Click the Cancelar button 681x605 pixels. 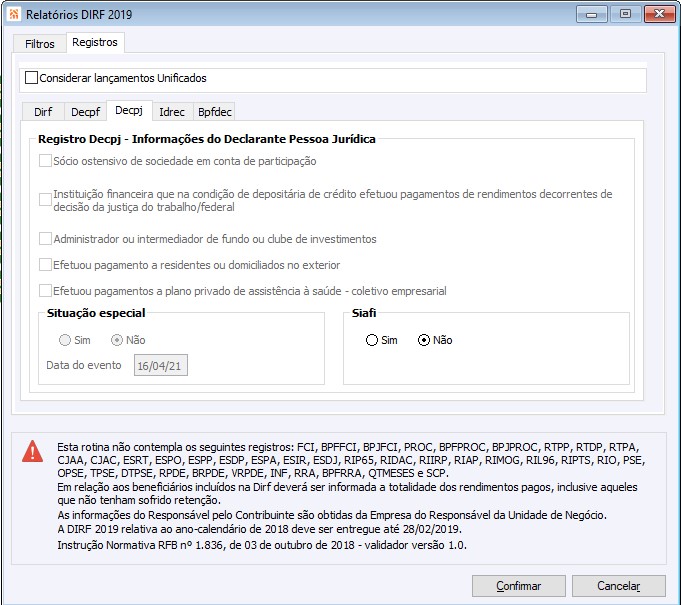point(618,586)
